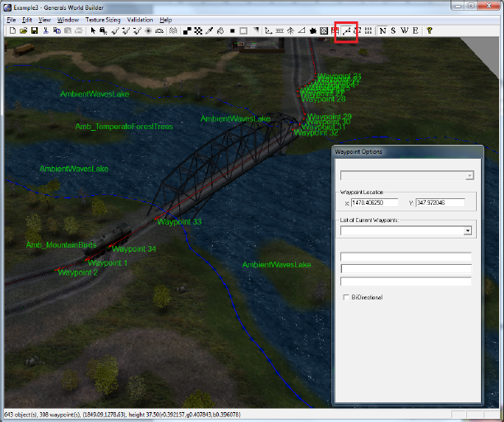Screen dimensions: 504x422
Task: Click the Waypoint Options title bar
Action: (x=408, y=151)
